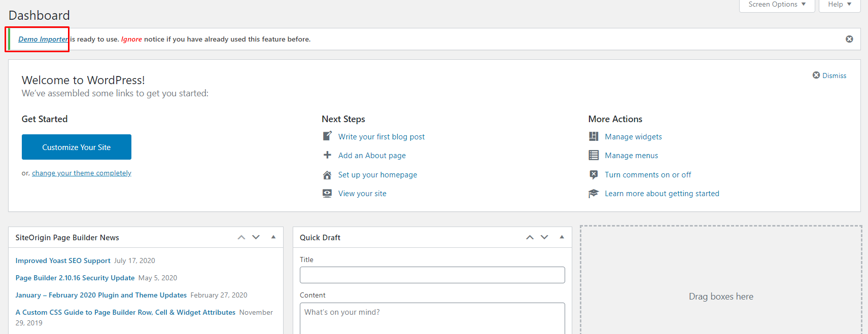The width and height of the screenshot is (868, 334).
Task: Open Improved Yoast SEO Support article
Action: click(x=63, y=261)
